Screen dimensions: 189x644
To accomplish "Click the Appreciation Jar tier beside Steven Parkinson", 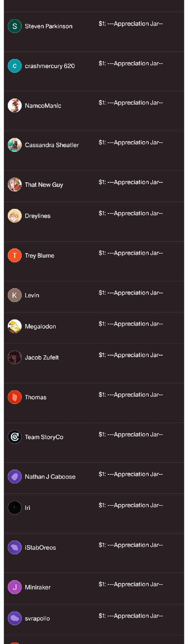I will coord(130,24).
